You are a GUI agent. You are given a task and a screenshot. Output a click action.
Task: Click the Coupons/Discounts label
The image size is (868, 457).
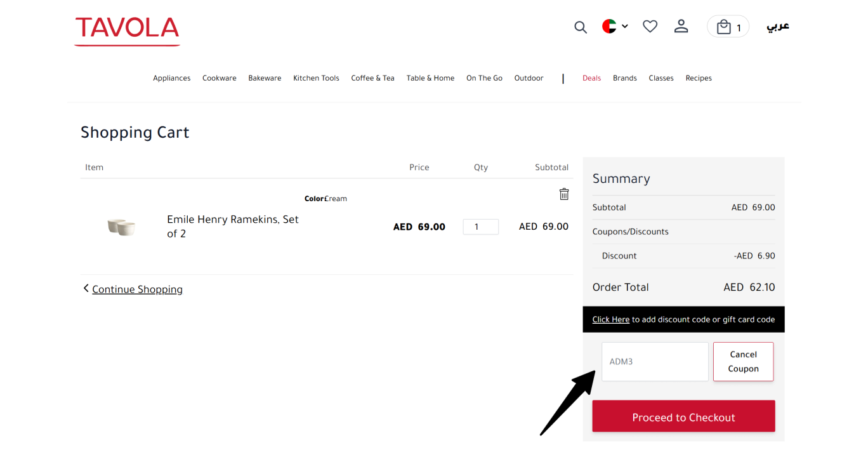[631, 232]
